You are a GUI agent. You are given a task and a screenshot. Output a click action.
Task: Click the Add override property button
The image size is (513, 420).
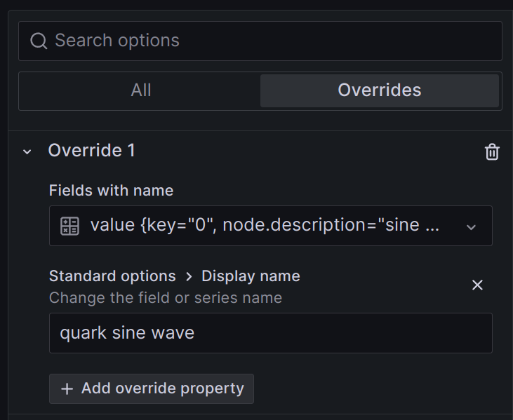152,388
